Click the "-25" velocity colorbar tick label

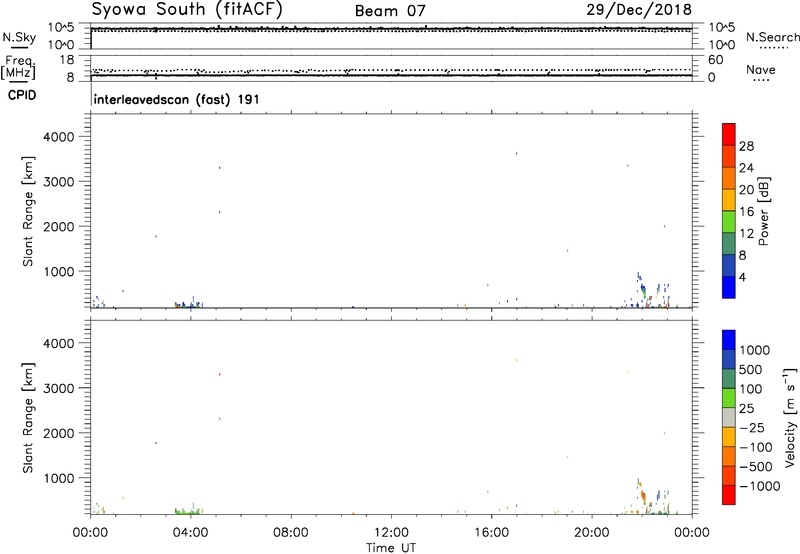[751, 427]
